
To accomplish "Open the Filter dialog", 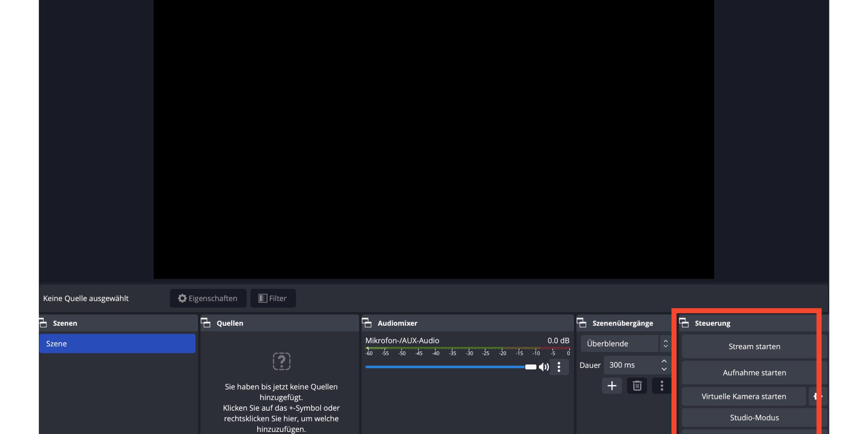I will (273, 298).
